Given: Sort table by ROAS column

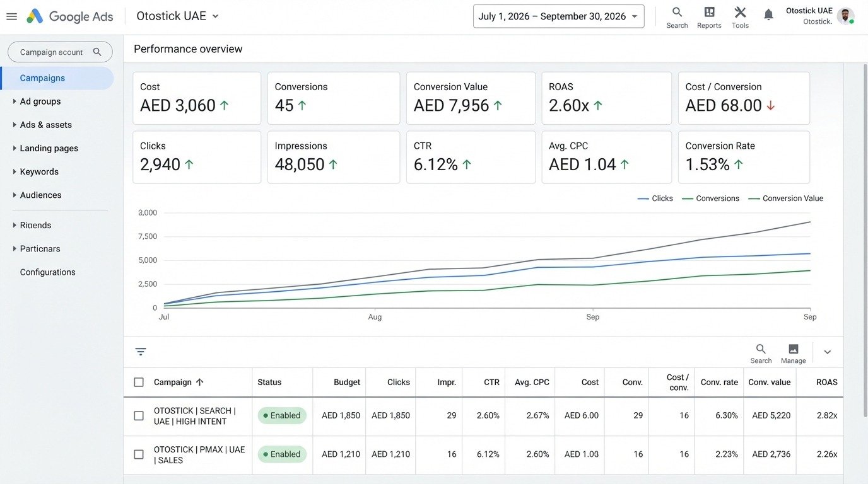Looking at the screenshot, I should [x=826, y=382].
